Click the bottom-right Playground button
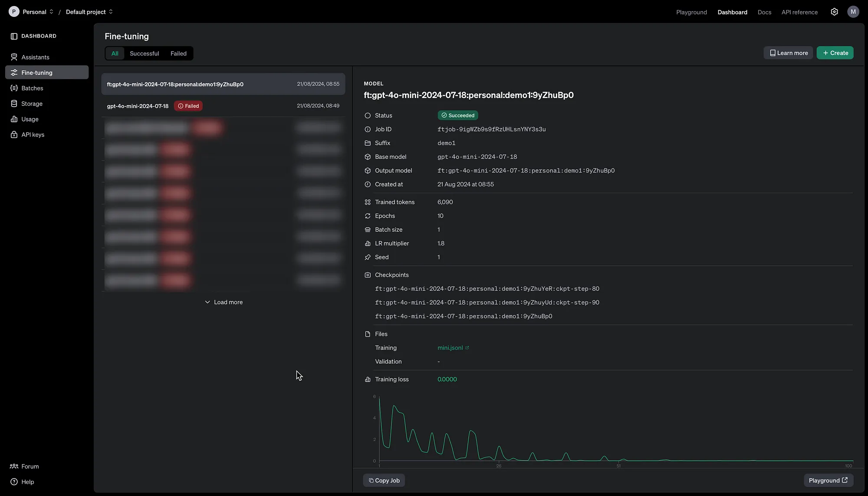 (829, 480)
